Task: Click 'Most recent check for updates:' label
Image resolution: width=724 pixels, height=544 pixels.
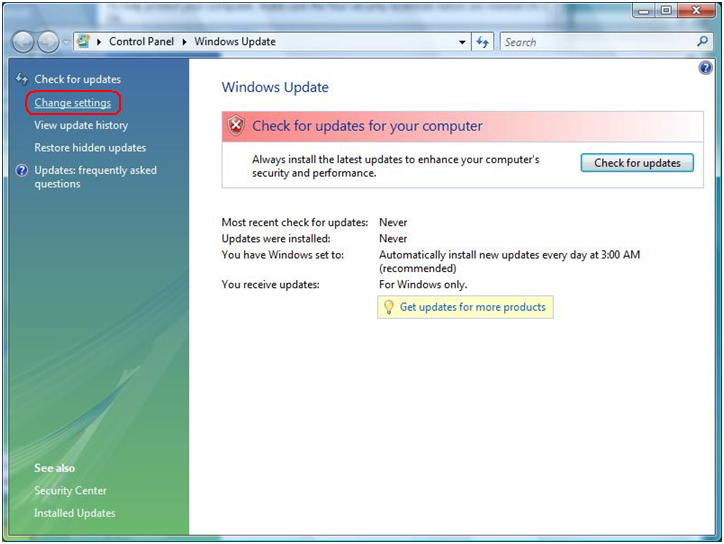Action: [295, 222]
